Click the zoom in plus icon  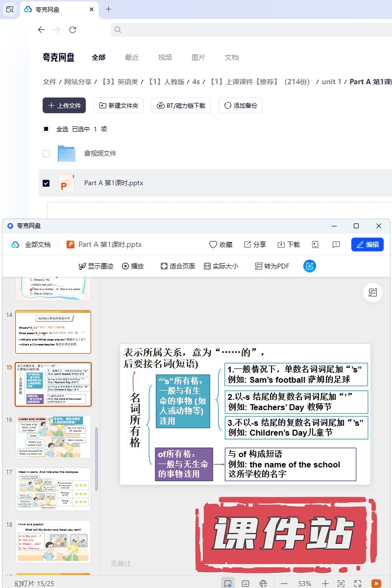pyautogui.click(x=325, y=584)
